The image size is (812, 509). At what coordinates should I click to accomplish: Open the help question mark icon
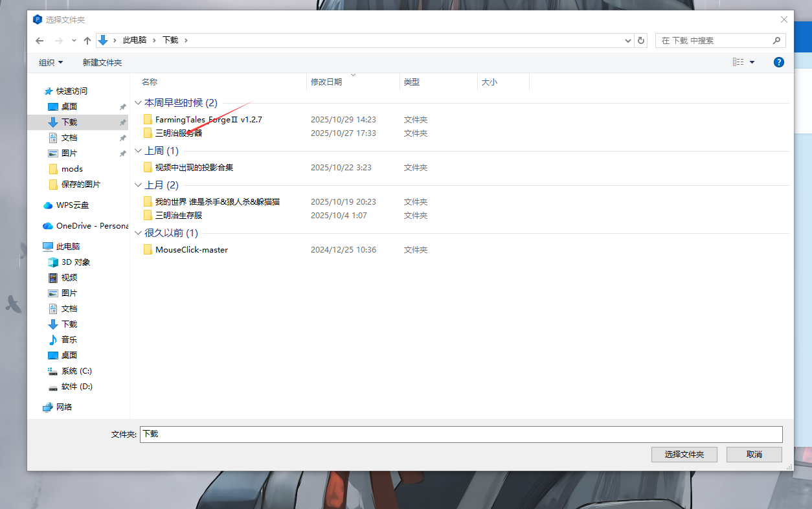779,62
